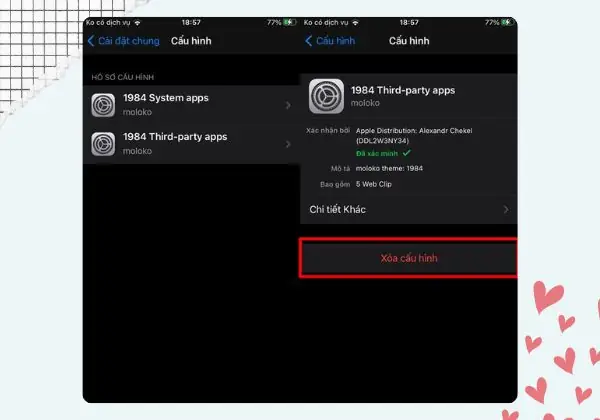
Task: Click 'Cấu hình' title on left screen
Action: point(191,41)
